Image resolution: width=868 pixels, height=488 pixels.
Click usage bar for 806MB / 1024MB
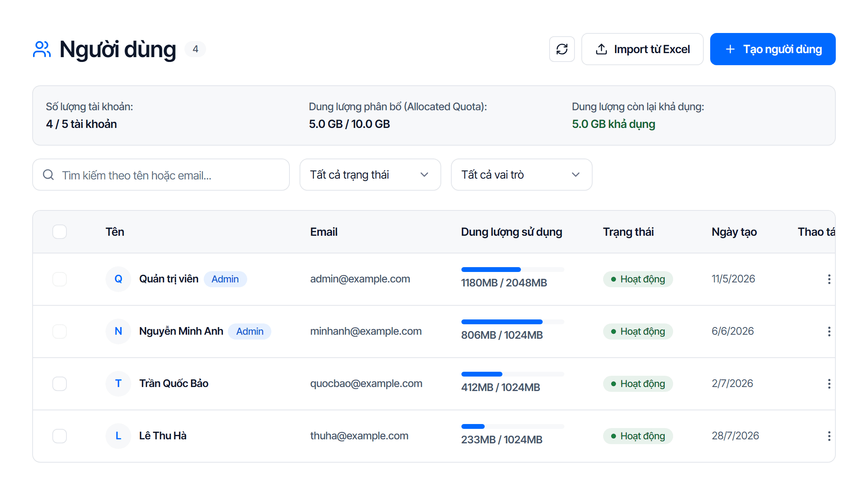coord(513,322)
